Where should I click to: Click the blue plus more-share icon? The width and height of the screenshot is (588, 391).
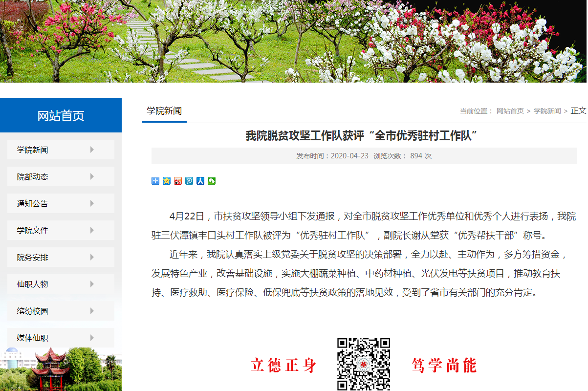pos(155,181)
